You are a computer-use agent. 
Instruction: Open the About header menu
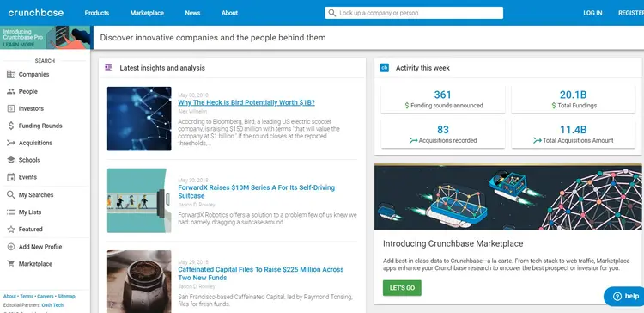[x=229, y=13]
